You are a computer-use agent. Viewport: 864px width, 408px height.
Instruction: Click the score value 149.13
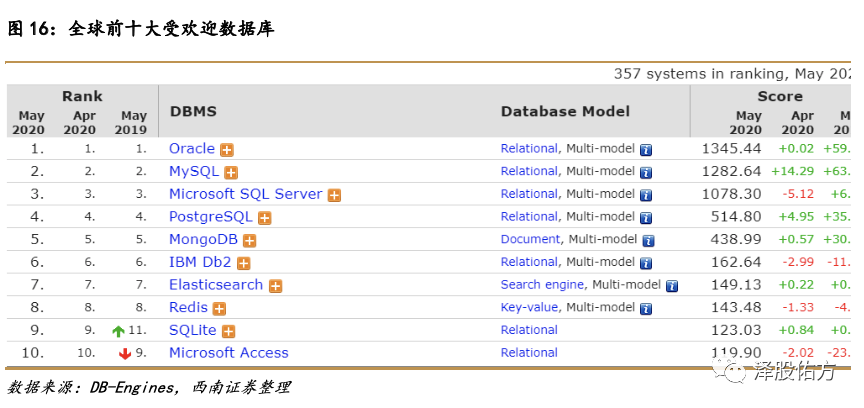736,284
